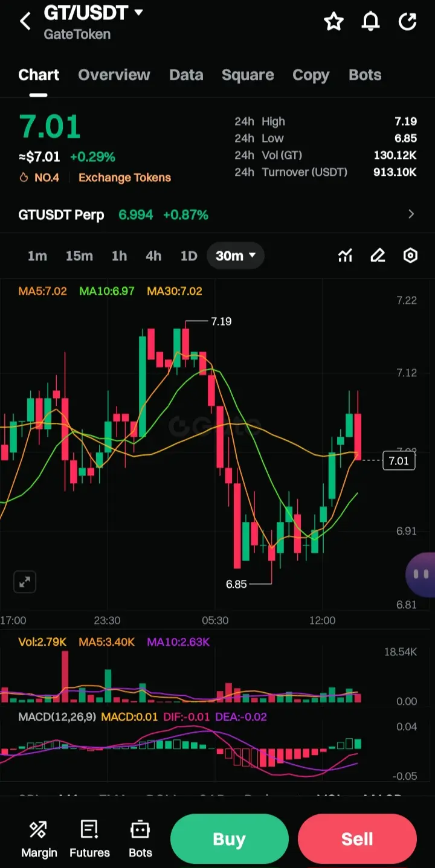The height and width of the screenshot is (868, 435).
Task: Add GT/USDT to favorites with star icon
Action: click(x=333, y=22)
